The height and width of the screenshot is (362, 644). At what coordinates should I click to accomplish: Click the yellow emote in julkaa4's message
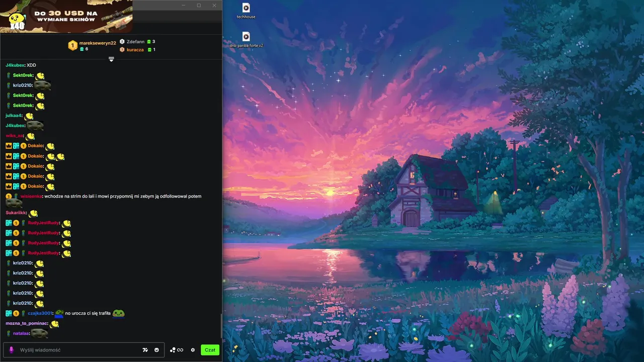pyautogui.click(x=29, y=116)
